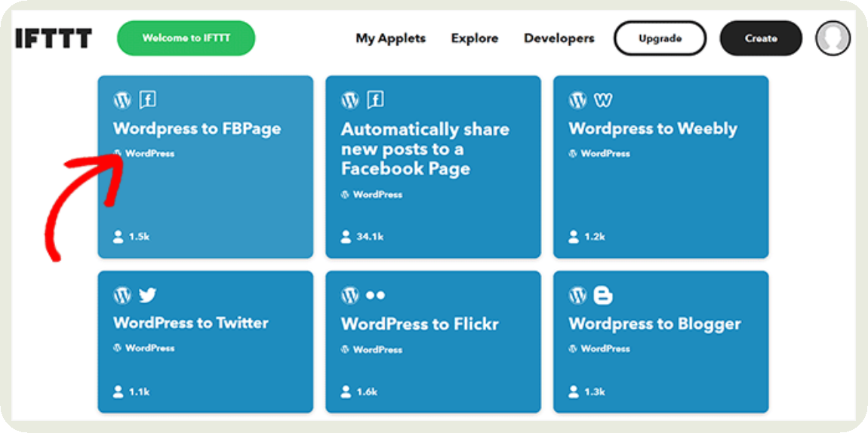Open the Wordpress to Blogger applet title
The image size is (868, 433).
655,324
